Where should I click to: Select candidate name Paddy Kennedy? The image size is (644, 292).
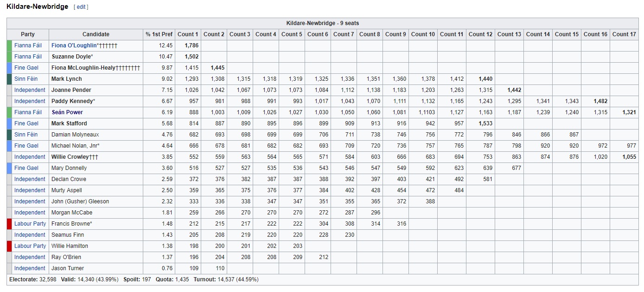coord(71,101)
